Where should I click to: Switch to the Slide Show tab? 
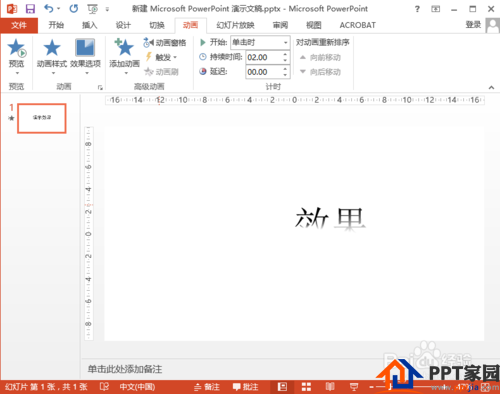[x=235, y=25]
